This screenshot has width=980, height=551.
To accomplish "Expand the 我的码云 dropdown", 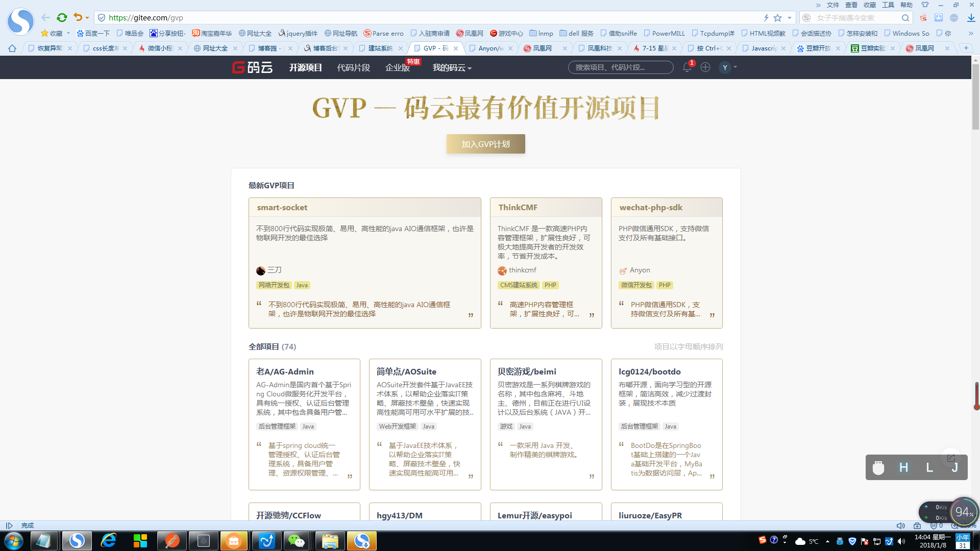I will [452, 67].
